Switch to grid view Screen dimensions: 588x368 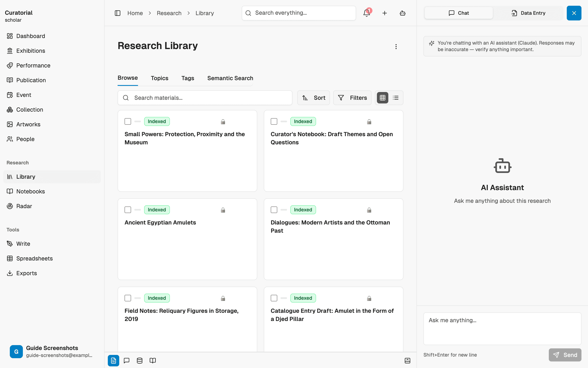tap(382, 98)
